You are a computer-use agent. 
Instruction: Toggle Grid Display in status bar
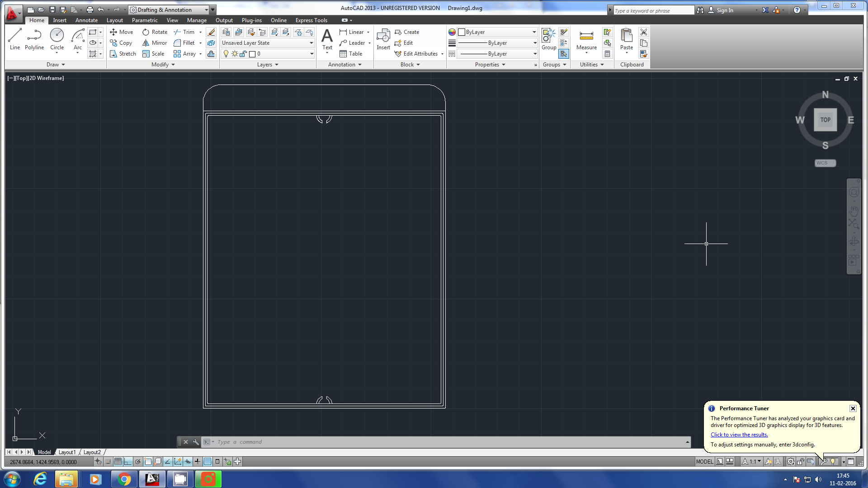118,462
